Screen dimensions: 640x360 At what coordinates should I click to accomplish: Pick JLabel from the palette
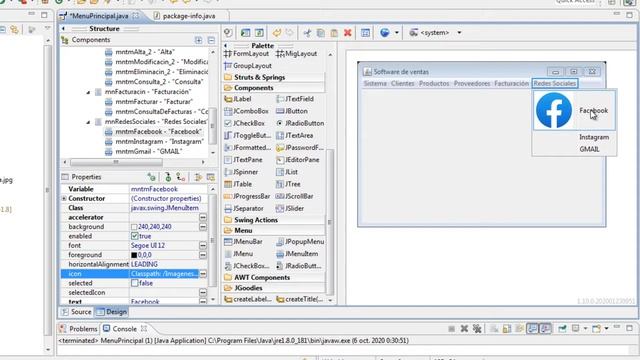click(238, 99)
